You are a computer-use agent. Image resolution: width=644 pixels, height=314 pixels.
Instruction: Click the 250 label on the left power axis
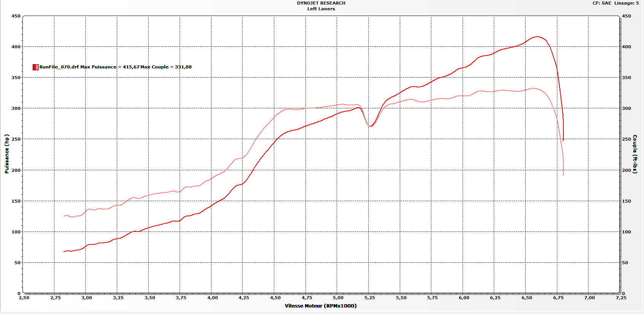tap(16, 139)
